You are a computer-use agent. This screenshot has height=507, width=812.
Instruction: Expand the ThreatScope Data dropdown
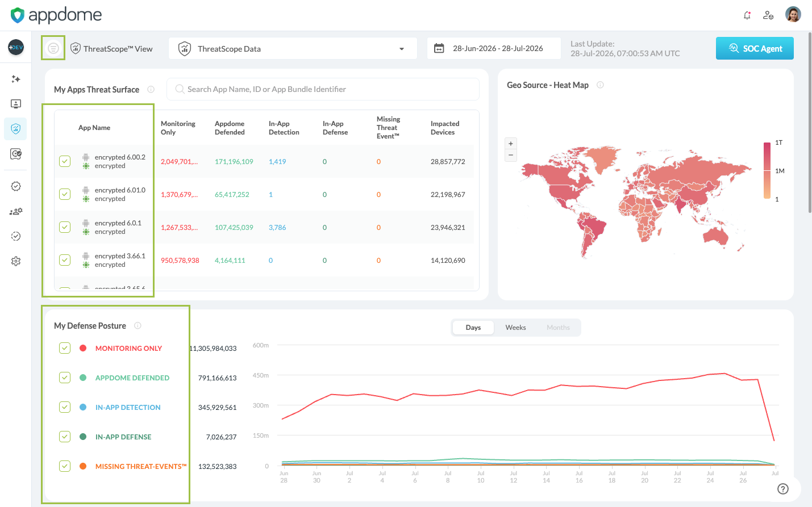point(293,49)
